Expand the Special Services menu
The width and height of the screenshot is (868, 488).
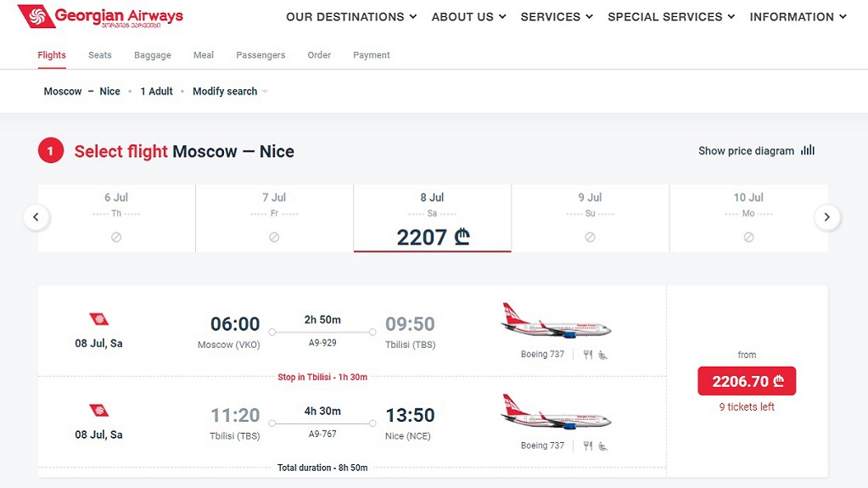tap(671, 17)
